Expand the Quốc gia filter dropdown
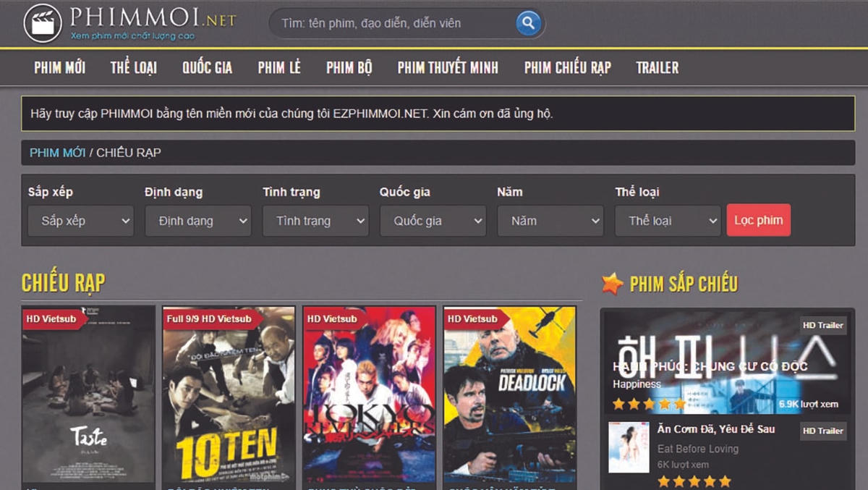 tap(433, 221)
